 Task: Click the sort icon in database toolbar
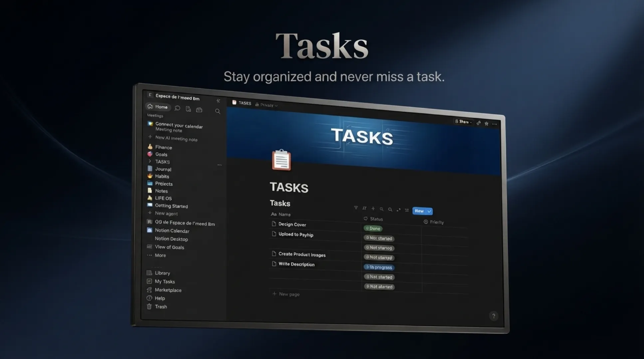[364, 208]
